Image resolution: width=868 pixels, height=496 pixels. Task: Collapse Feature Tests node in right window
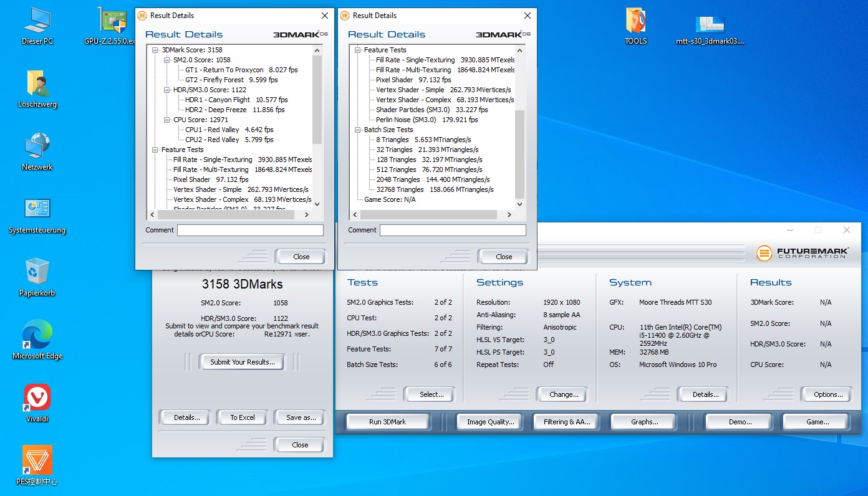358,50
